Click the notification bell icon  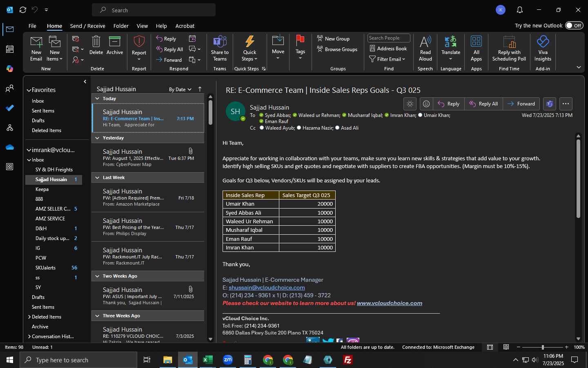(x=520, y=10)
